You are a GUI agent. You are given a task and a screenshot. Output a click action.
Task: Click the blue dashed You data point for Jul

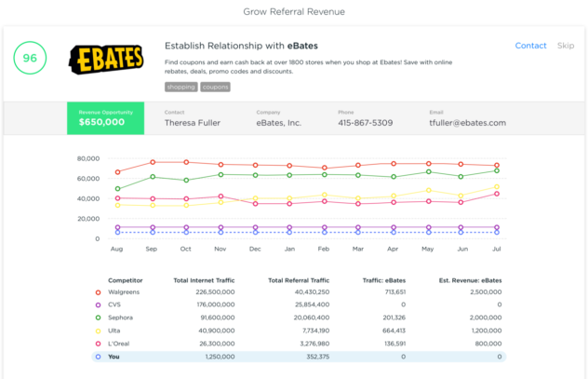click(x=497, y=233)
